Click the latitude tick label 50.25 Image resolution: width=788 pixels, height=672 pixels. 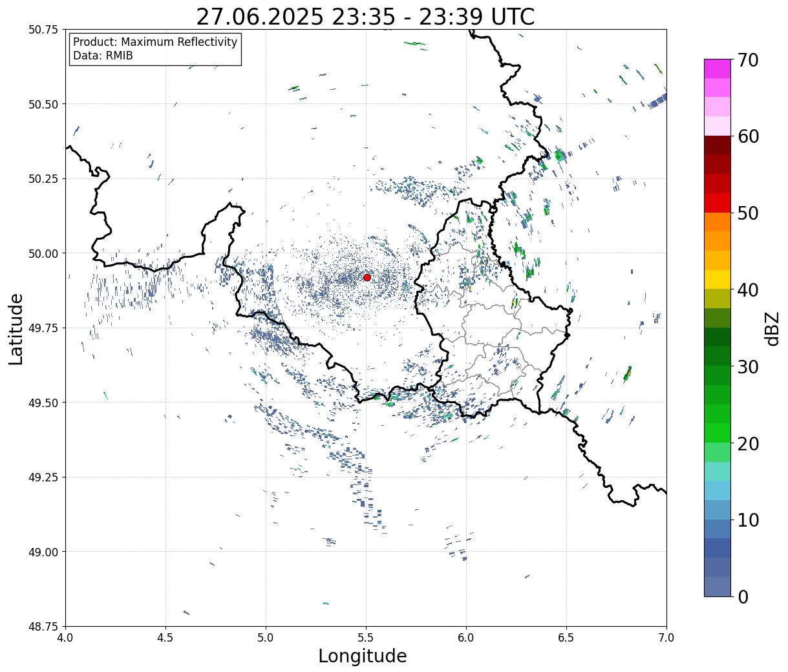pos(43,179)
